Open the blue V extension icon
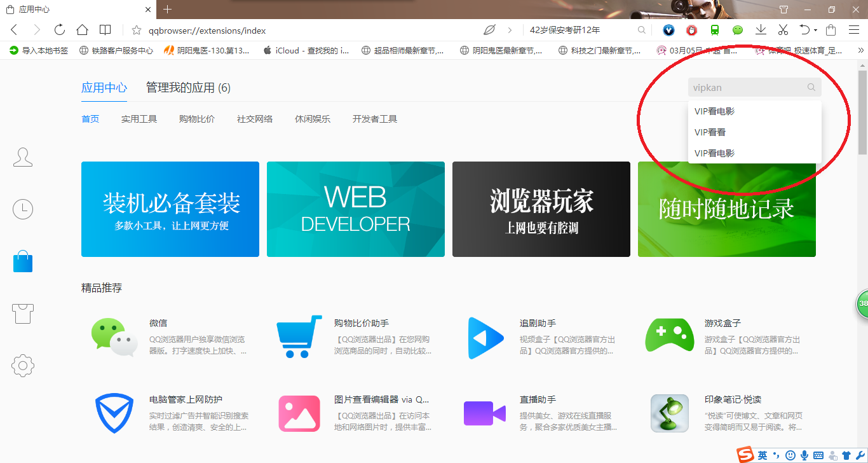Image resolution: width=868 pixels, height=463 pixels. (x=668, y=30)
